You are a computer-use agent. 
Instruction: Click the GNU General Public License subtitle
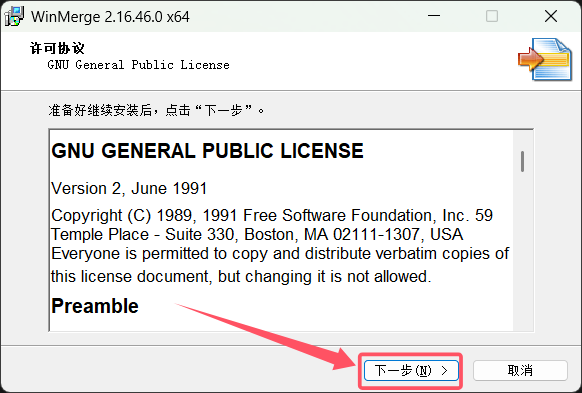click(138, 65)
